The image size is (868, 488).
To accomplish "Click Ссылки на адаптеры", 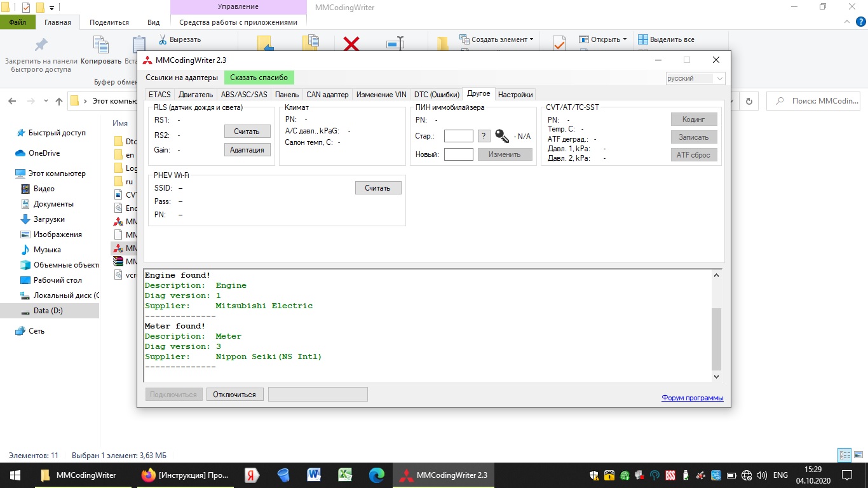I will click(x=182, y=78).
